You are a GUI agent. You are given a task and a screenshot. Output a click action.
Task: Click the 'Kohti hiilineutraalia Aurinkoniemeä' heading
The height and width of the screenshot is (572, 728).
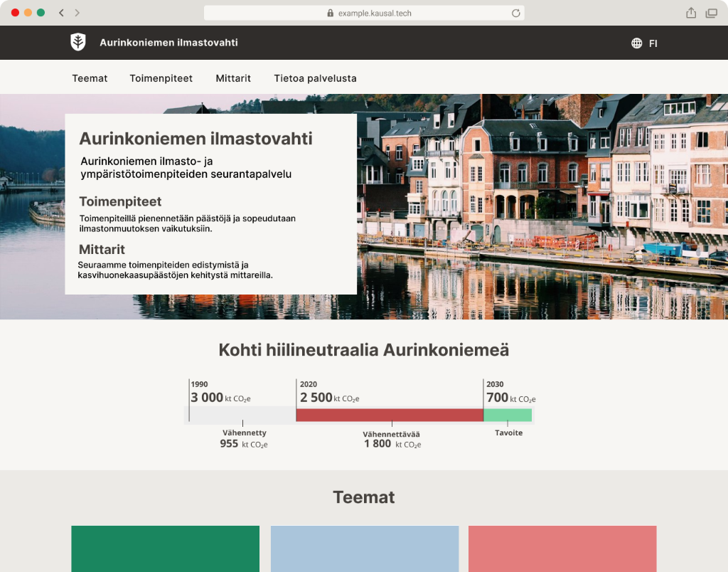[x=364, y=350]
